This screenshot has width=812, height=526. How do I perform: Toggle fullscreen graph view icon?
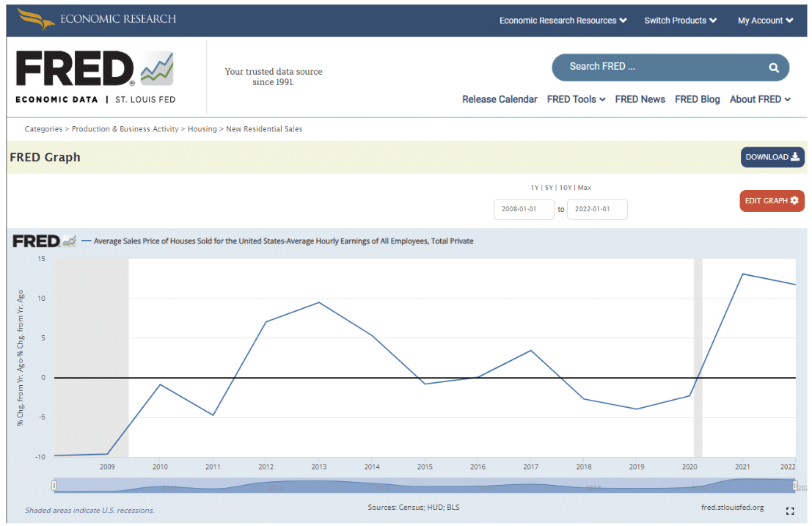(x=790, y=511)
